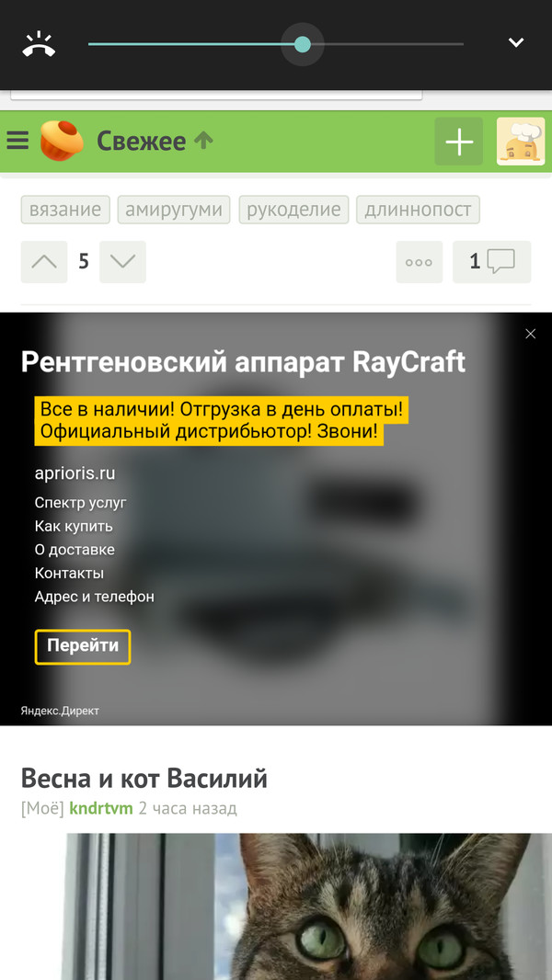Downvote the post with down arrow
The width and height of the screenshot is (552, 980).
click(122, 262)
